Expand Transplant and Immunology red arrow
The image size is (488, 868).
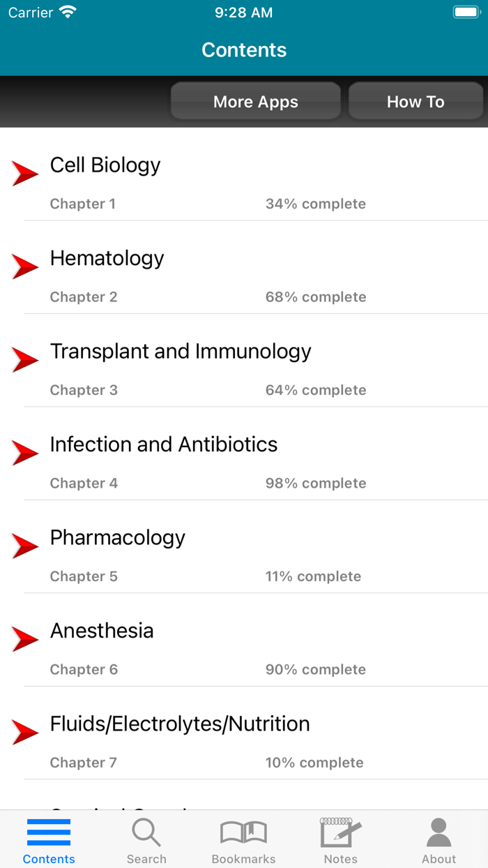coord(25,359)
